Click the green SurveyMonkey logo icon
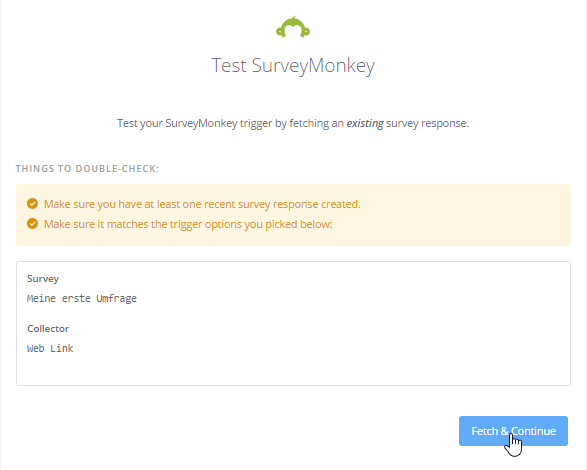The width and height of the screenshot is (587, 470). coord(293,27)
